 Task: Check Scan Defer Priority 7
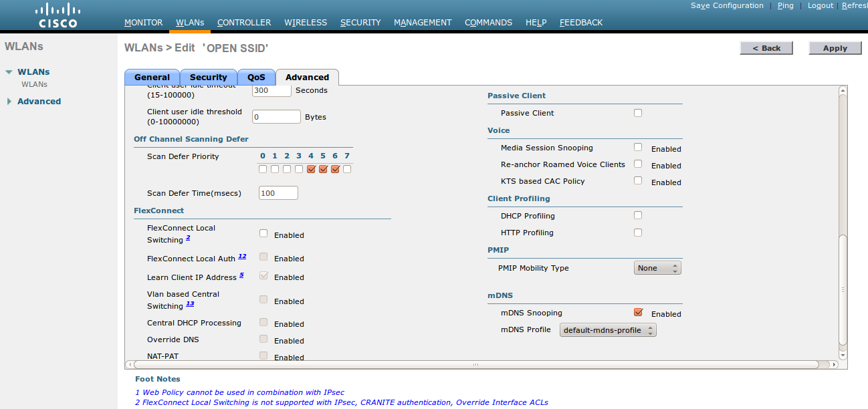pos(347,169)
